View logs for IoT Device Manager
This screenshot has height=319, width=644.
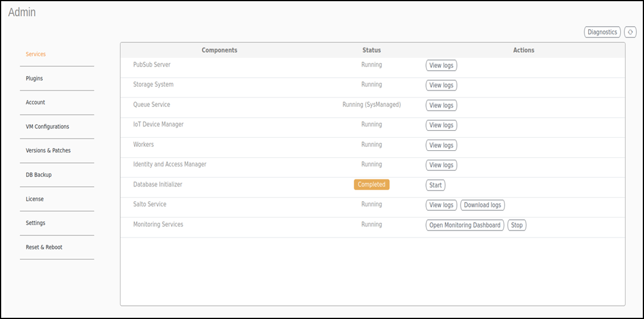(441, 125)
